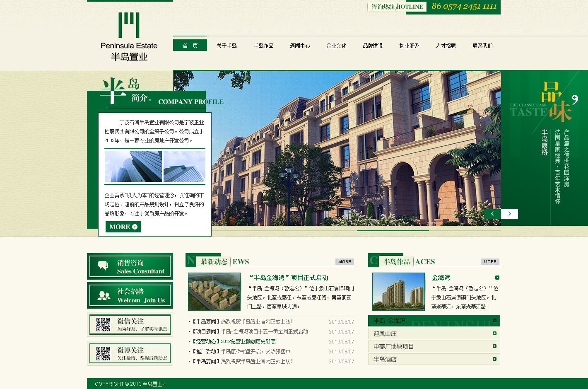Click the 微信关注 button
The width and height of the screenshot is (588, 389).
[x=130, y=324]
